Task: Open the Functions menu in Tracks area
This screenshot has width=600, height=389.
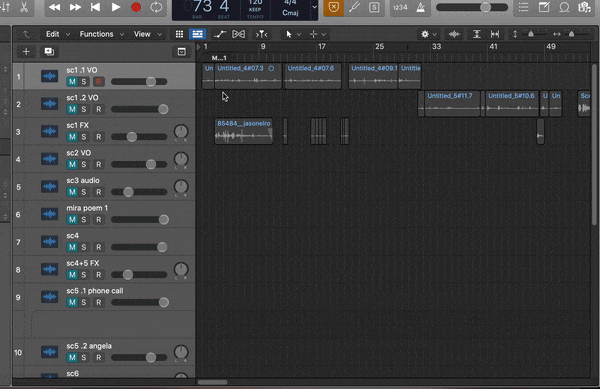Action: pyautogui.click(x=101, y=34)
